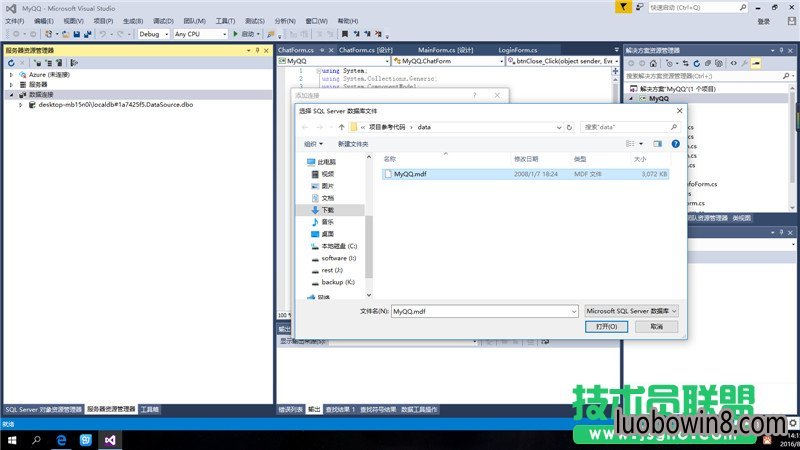Click Refresh icon in Solution Explorer toolbar

696,63
